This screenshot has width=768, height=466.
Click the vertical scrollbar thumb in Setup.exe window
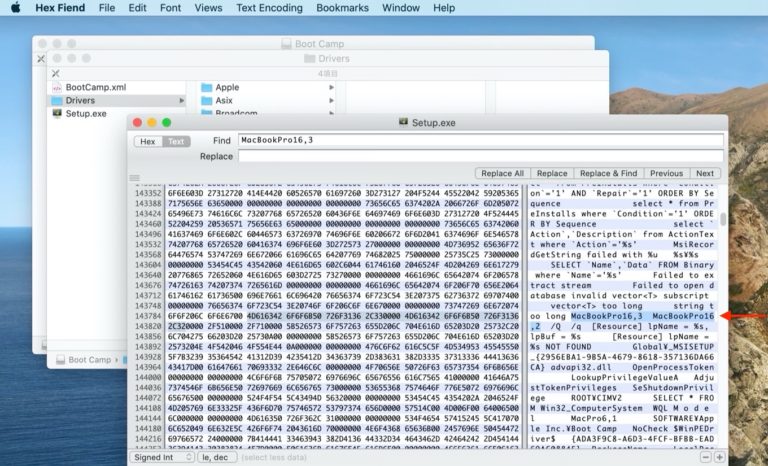pyautogui.click(x=723, y=219)
